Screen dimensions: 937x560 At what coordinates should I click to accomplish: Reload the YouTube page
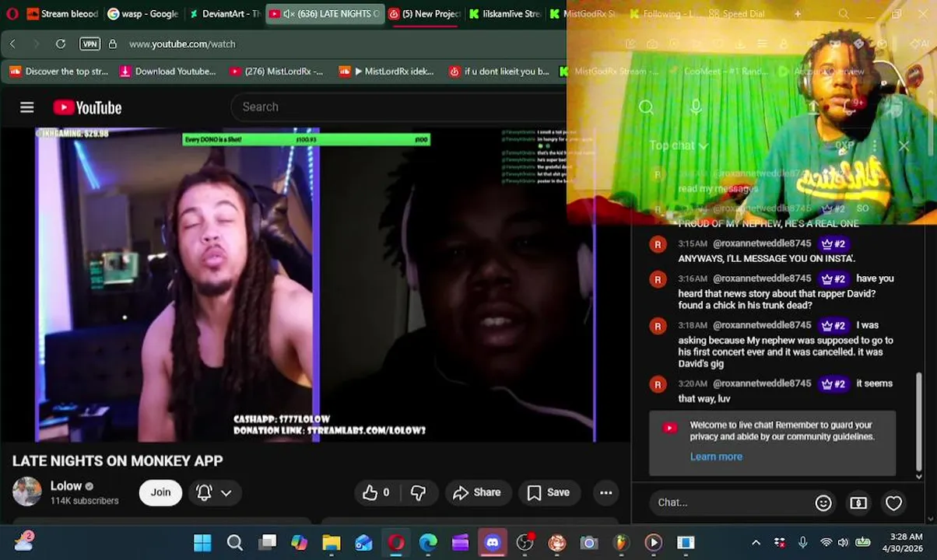[60, 44]
